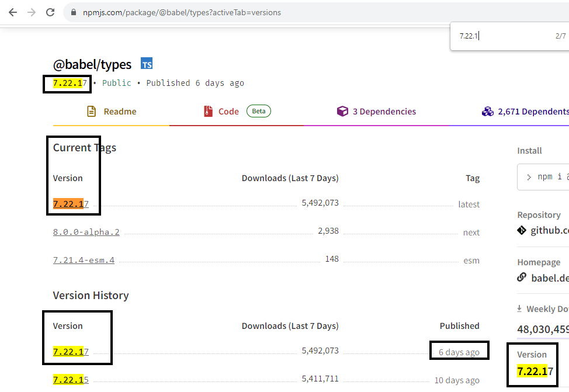
Task: Select the 'esm' tag text
Action: [471, 261]
